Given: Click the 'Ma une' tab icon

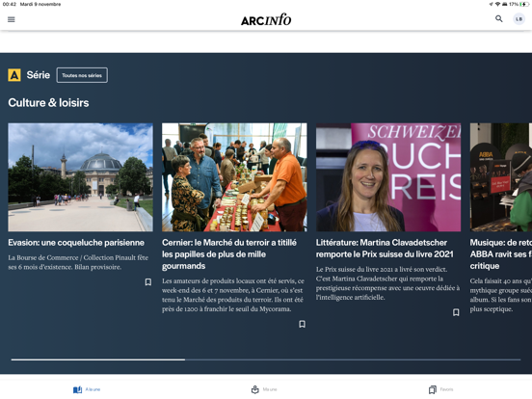Looking at the screenshot, I should point(255,389).
